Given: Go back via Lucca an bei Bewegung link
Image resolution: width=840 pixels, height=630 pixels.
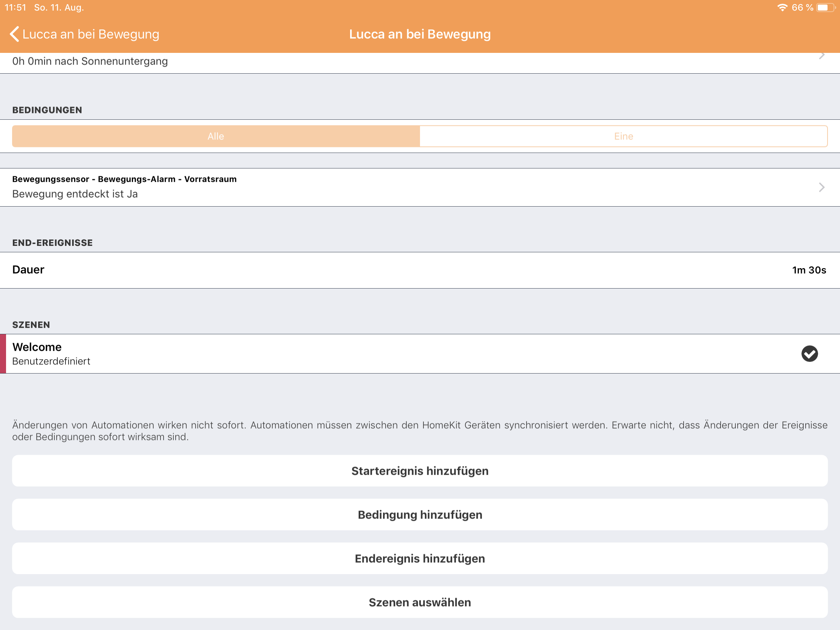Looking at the screenshot, I should pyautogui.click(x=91, y=34).
